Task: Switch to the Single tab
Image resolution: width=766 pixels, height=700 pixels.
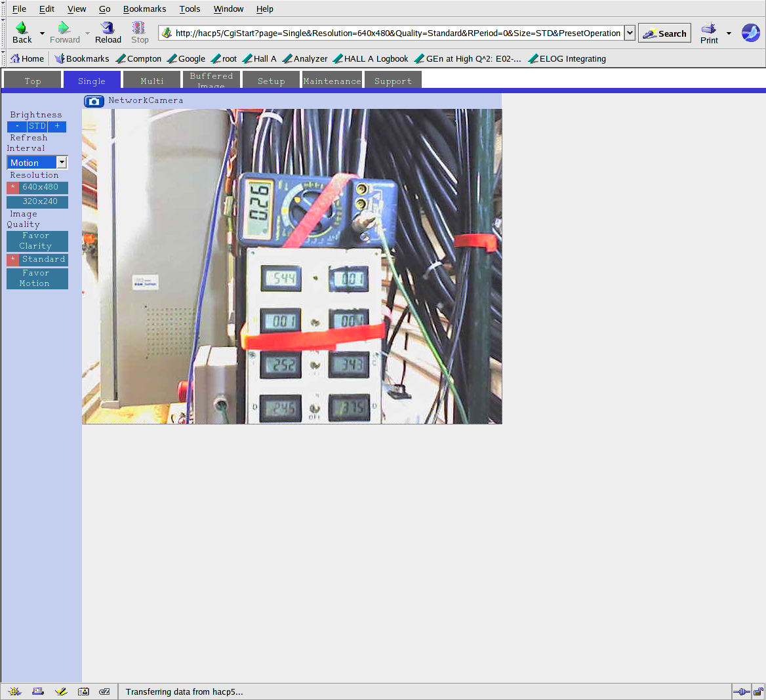Action: tap(92, 80)
